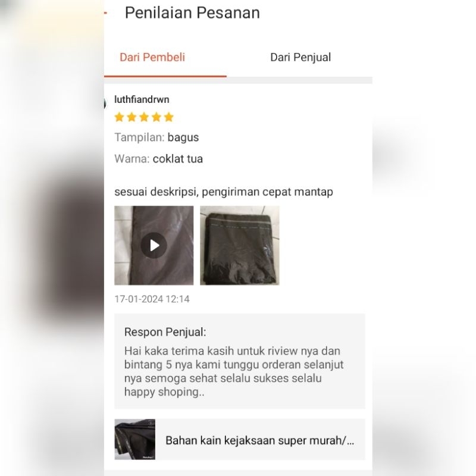Click the review timestamp 17-01-2024 12:14

pyautogui.click(x=152, y=299)
